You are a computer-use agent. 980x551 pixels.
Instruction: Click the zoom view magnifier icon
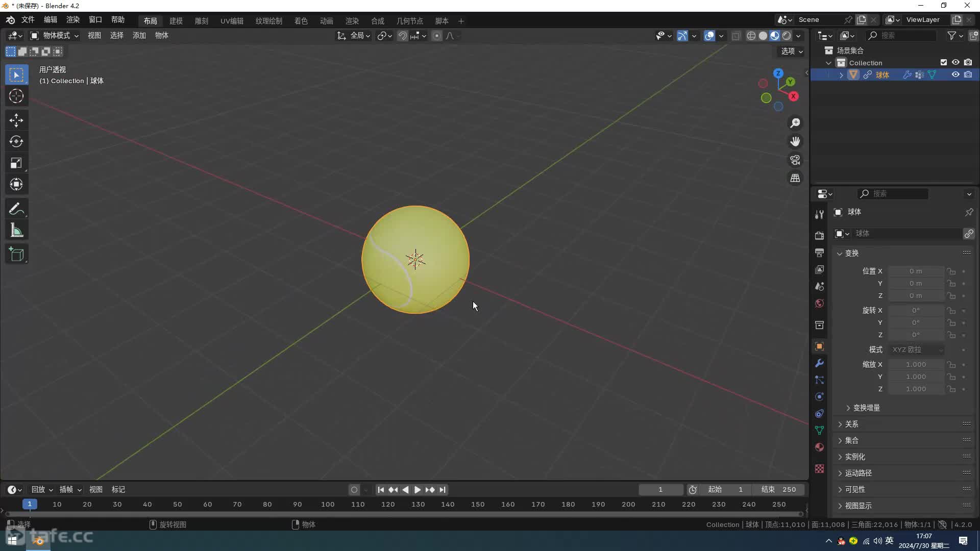pyautogui.click(x=795, y=123)
